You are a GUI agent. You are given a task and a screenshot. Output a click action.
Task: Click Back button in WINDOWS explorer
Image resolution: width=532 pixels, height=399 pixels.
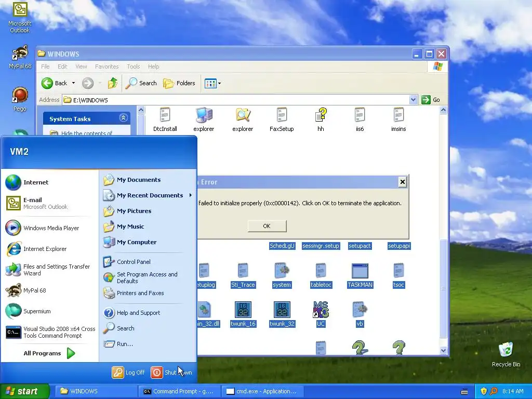tap(55, 83)
